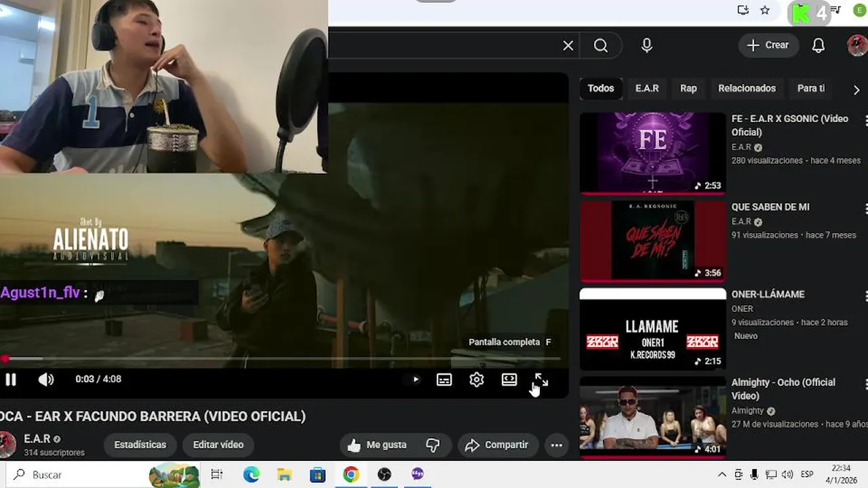
Task: Open the green K extension icon
Action: tap(802, 13)
